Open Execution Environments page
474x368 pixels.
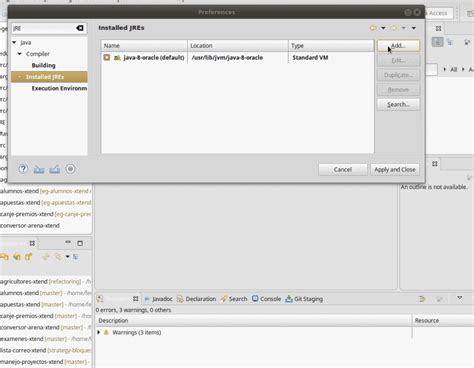click(x=59, y=88)
